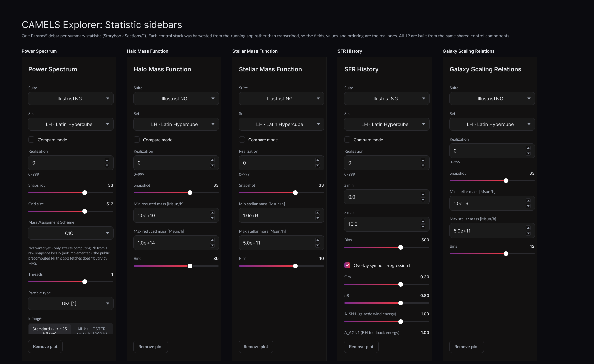The height and width of the screenshot is (364, 594).
Task: Click the Grid size slider handle
Action: pos(85,211)
